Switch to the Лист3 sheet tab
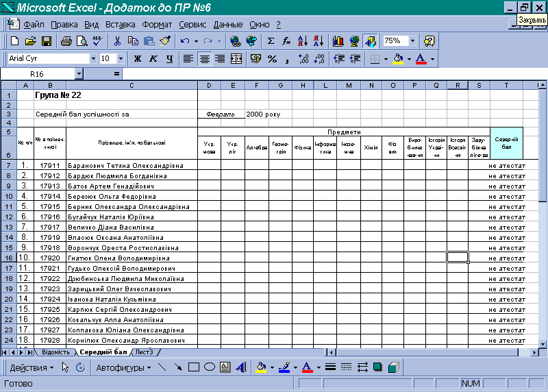Screen dimensions: 548x392 (145, 352)
